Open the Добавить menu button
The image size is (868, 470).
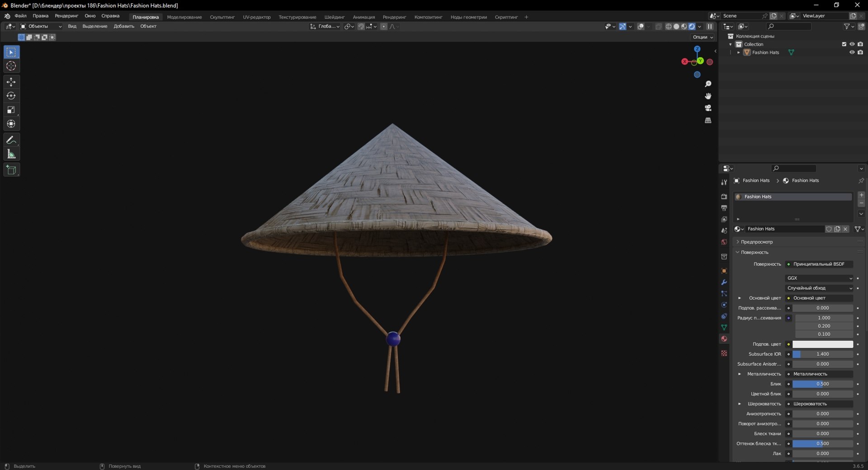point(124,26)
